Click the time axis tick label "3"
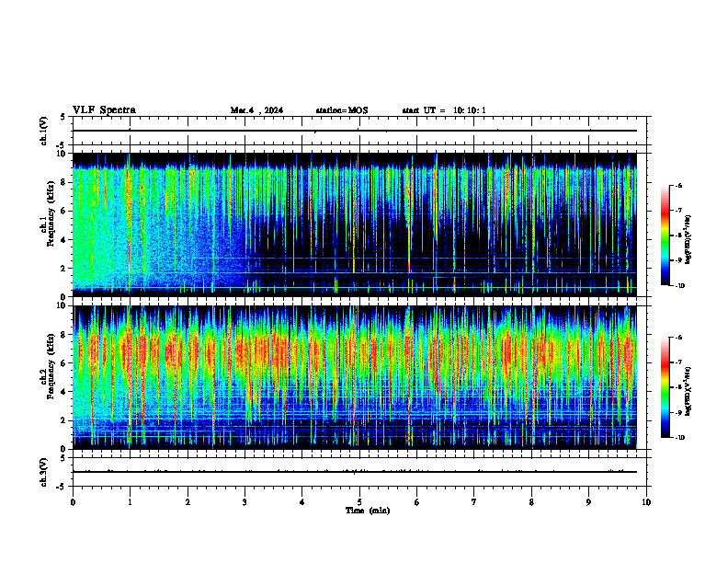Viewport: 728px width, 563px height. point(245,502)
